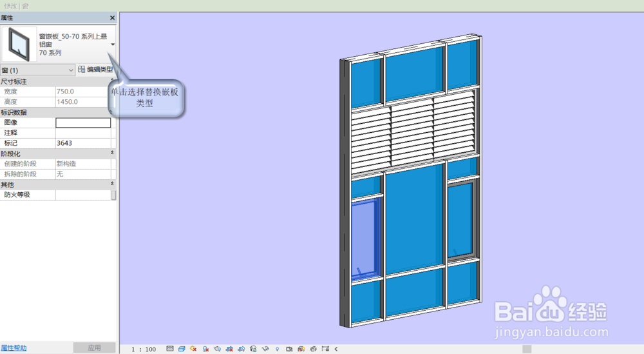The width and height of the screenshot is (644, 354).
Task: Open the Detail Level selector icon
Action: click(169, 349)
